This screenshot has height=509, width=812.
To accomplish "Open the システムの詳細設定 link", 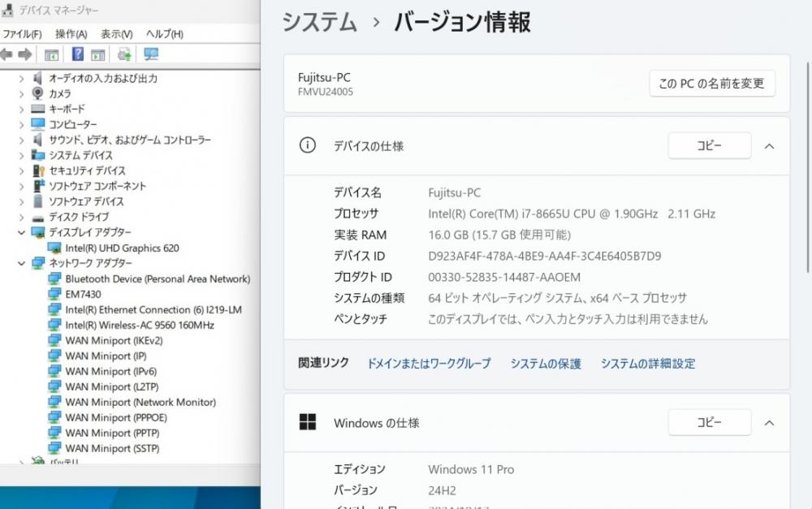I will click(x=648, y=364).
